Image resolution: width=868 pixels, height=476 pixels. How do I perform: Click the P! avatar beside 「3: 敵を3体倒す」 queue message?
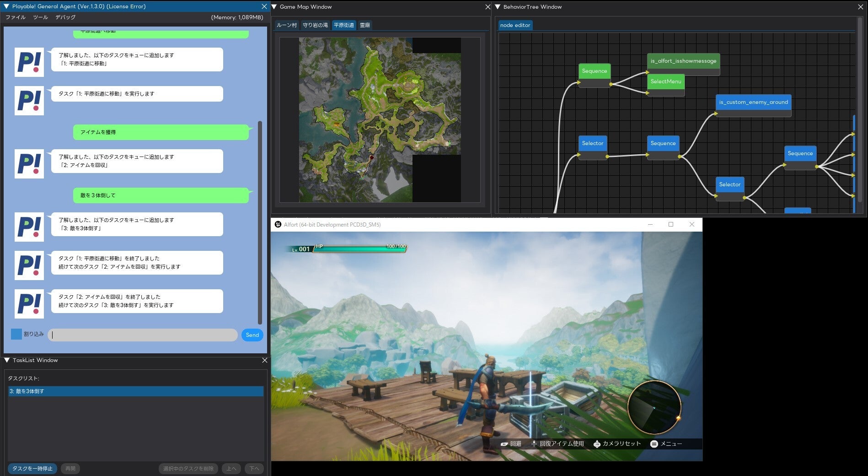(29, 227)
